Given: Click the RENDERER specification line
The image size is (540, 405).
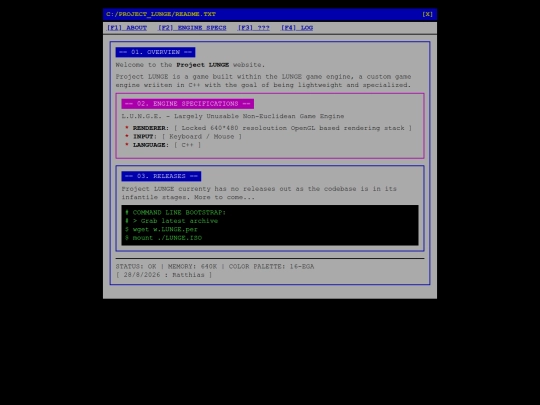Looking at the screenshot, I should point(269,128).
